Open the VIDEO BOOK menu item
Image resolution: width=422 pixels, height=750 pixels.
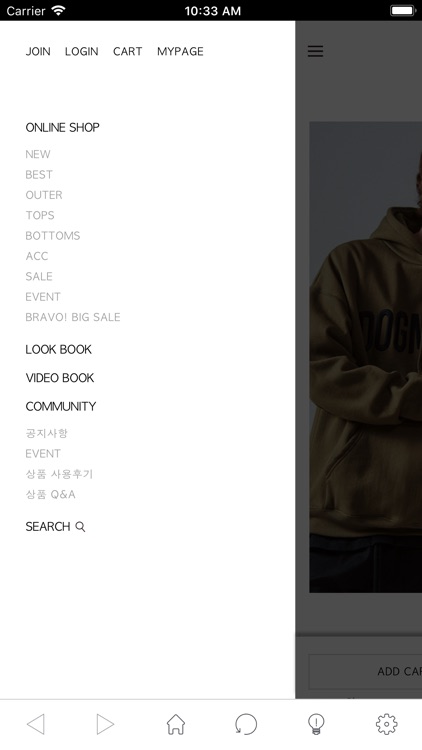pos(60,378)
